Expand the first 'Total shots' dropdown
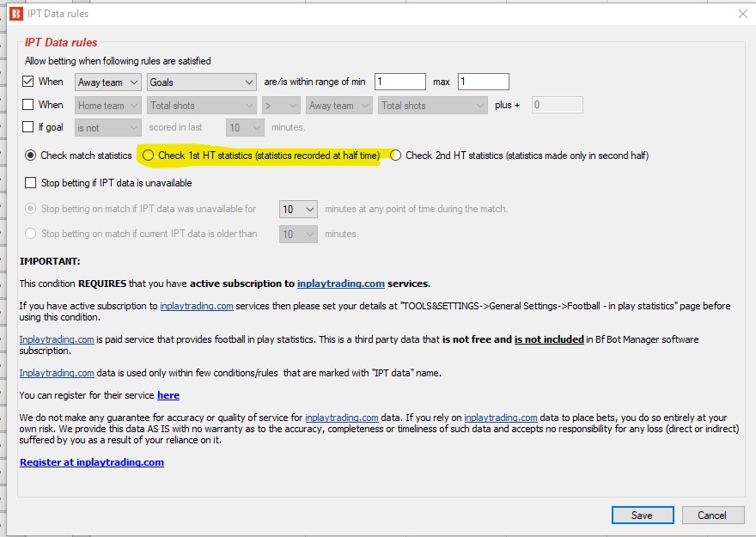Viewport: 756px width, 537px height. click(x=201, y=105)
